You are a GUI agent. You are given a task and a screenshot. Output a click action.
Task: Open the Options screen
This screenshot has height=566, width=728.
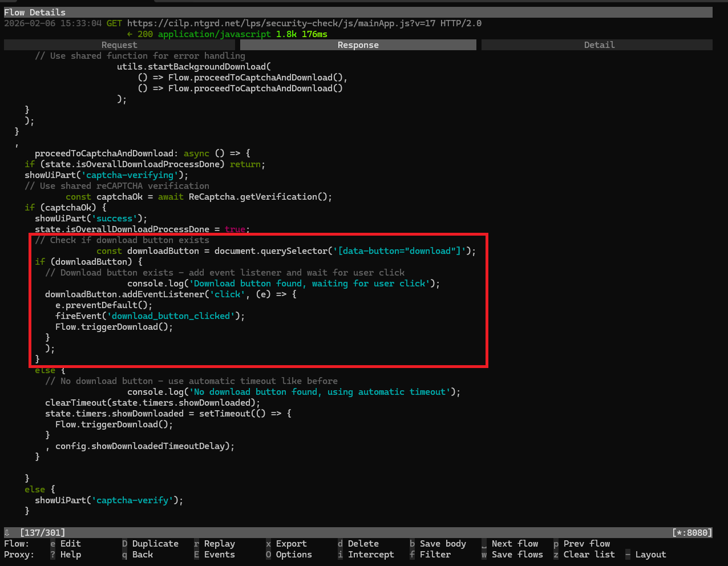(x=293, y=555)
